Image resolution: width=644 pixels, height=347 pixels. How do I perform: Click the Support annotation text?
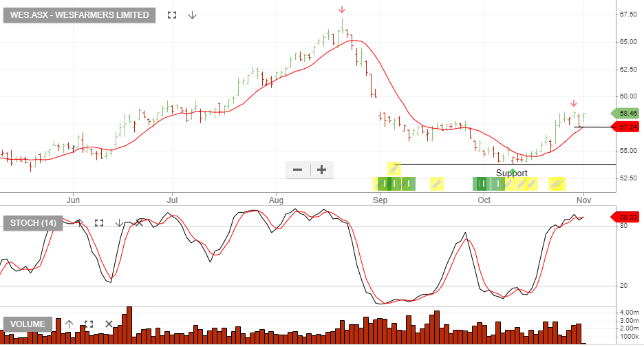(512, 173)
